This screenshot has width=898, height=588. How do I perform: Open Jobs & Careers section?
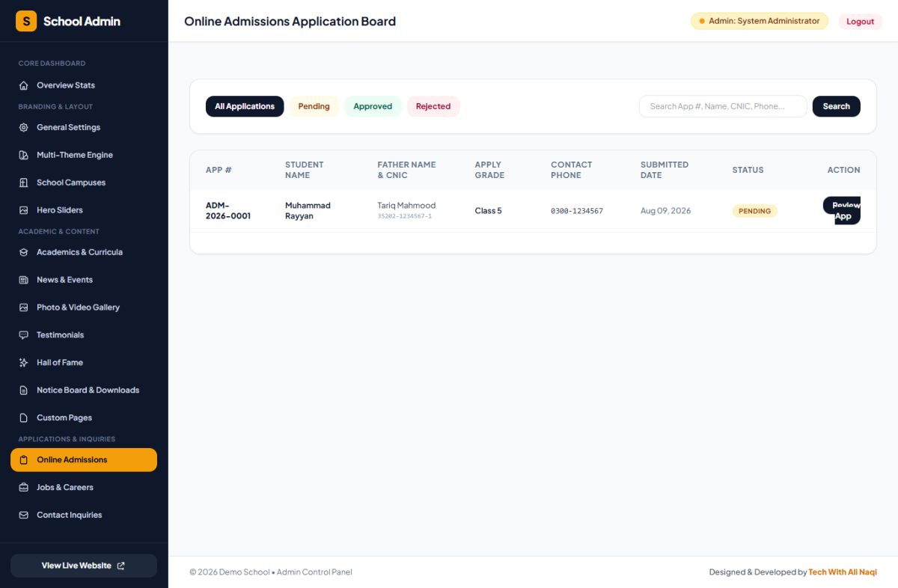tap(84, 488)
